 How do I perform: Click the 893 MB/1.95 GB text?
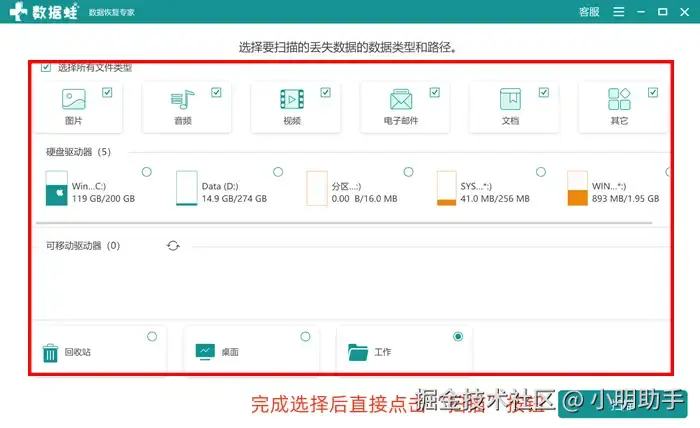625,199
